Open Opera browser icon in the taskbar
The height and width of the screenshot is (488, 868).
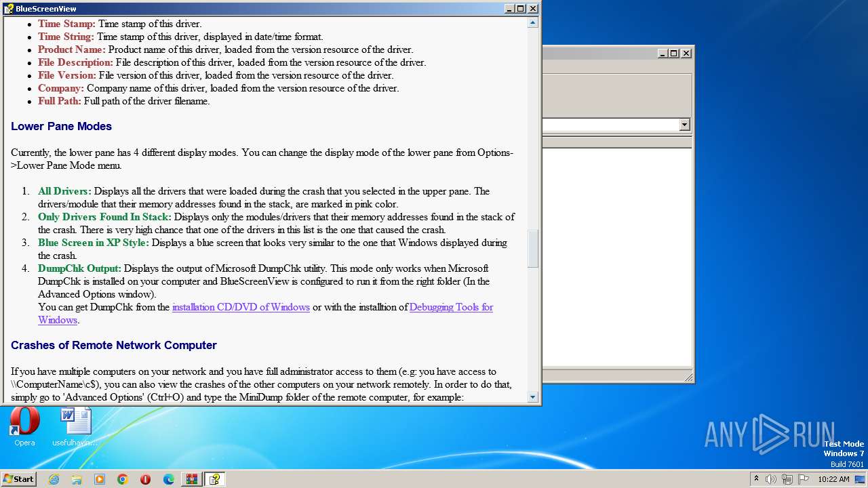[145, 479]
